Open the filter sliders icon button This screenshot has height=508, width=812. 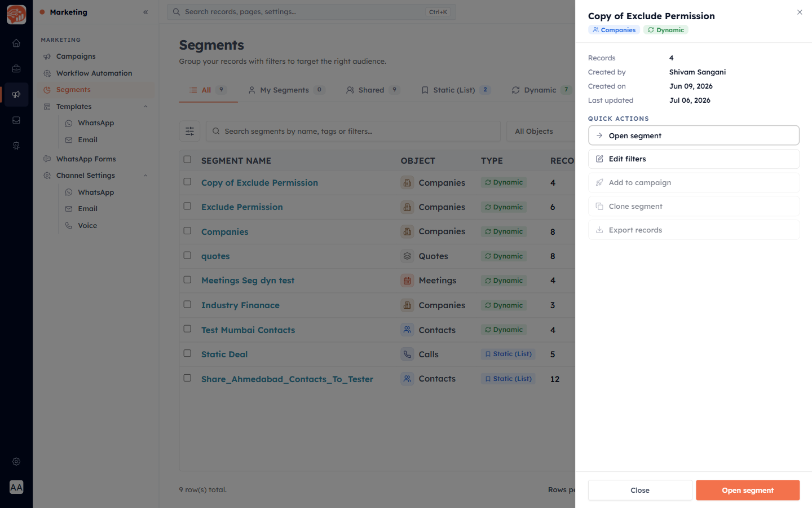(189, 131)
